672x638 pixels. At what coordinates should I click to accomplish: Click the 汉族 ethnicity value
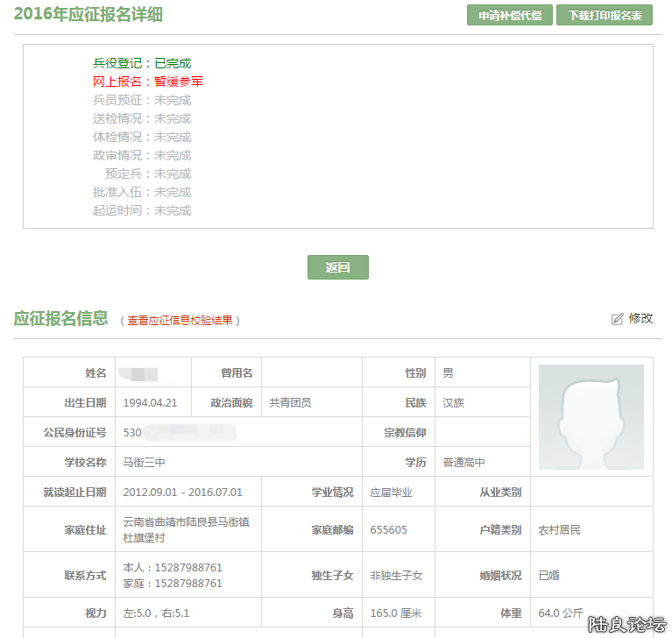[x=454, y=402]
